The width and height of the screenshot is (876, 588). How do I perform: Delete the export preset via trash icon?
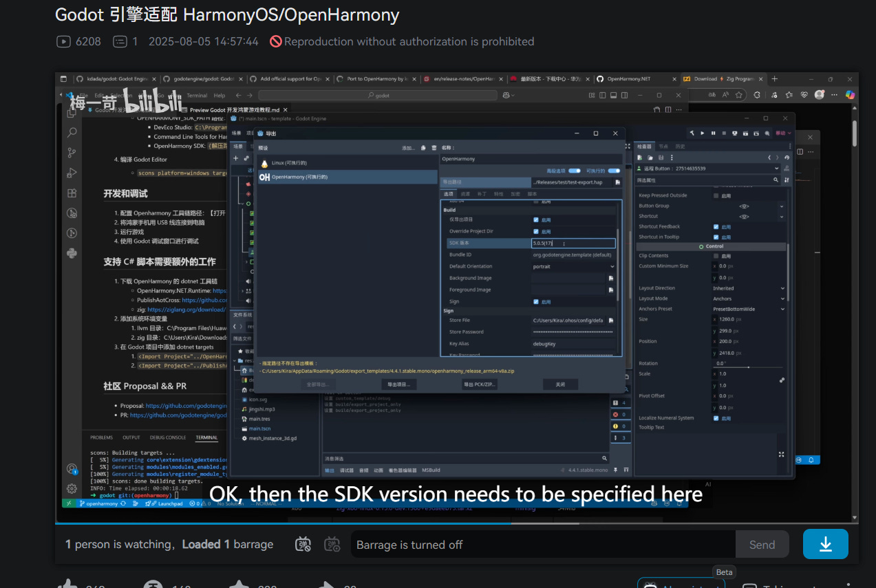click(434, 148)
